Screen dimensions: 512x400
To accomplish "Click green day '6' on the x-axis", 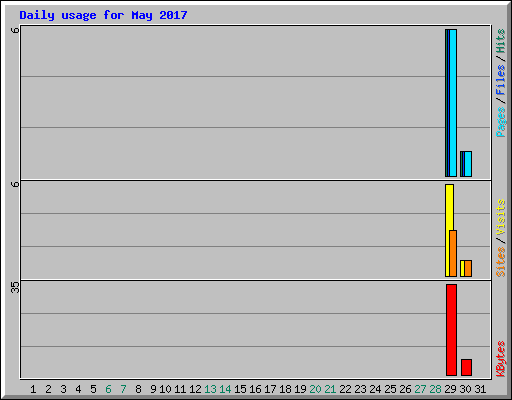I will pyautogui.click(x=108, y=389).
